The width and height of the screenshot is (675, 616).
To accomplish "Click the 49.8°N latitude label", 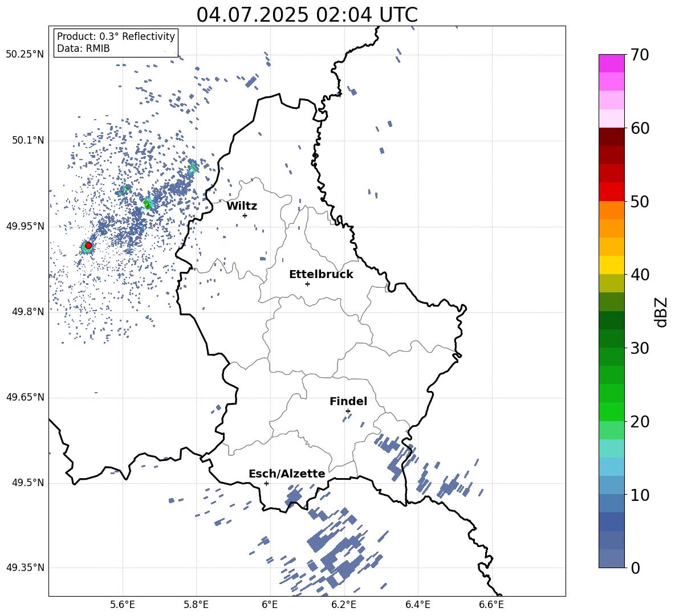I will pyautogui.click(x=27, y=312).
